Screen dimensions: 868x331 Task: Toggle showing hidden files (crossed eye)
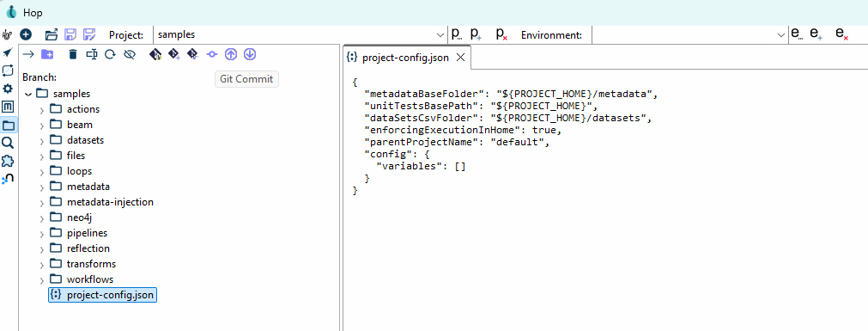click(130, 54)
